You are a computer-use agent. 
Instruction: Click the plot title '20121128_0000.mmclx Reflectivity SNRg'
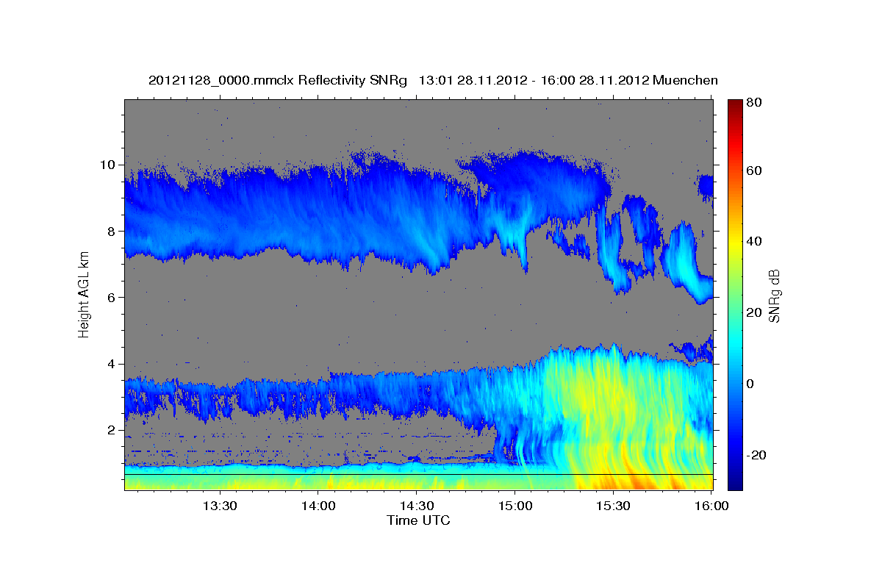click(x=278, y=80)
